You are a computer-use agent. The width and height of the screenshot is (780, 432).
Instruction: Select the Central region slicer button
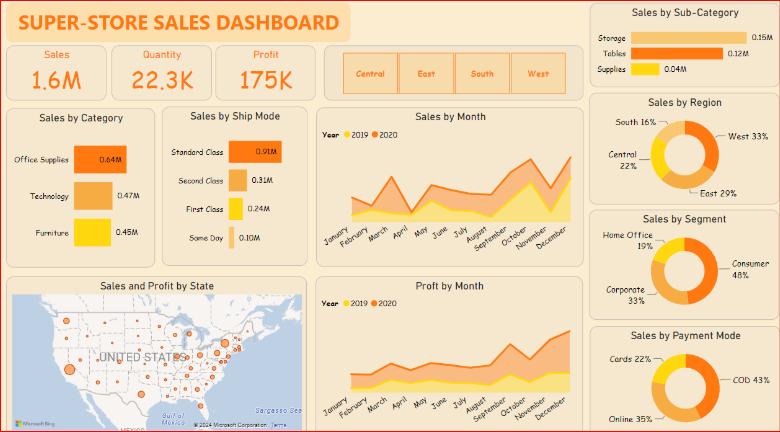(x=370, y=74)
